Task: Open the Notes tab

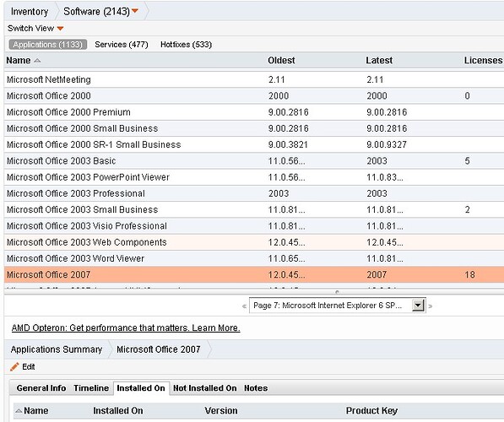Action: [x=256, y=388]
